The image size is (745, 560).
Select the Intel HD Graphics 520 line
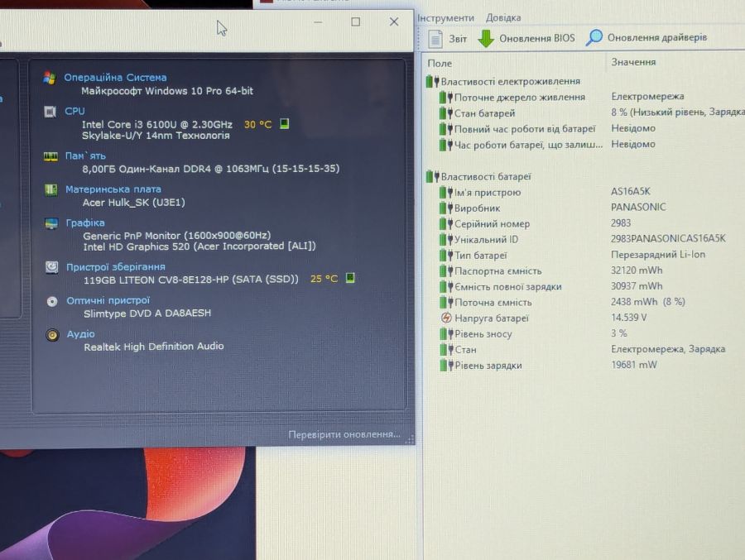(x=199, y=246)
